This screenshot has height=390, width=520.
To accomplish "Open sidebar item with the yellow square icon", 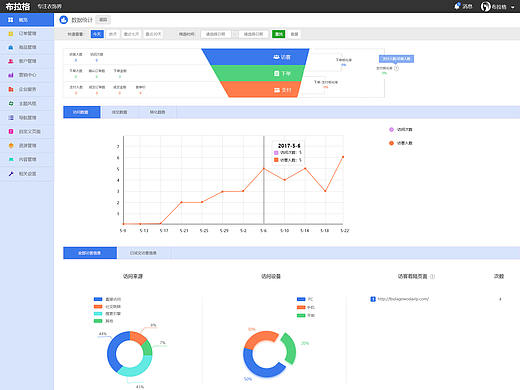I will [x=27, y=34].
